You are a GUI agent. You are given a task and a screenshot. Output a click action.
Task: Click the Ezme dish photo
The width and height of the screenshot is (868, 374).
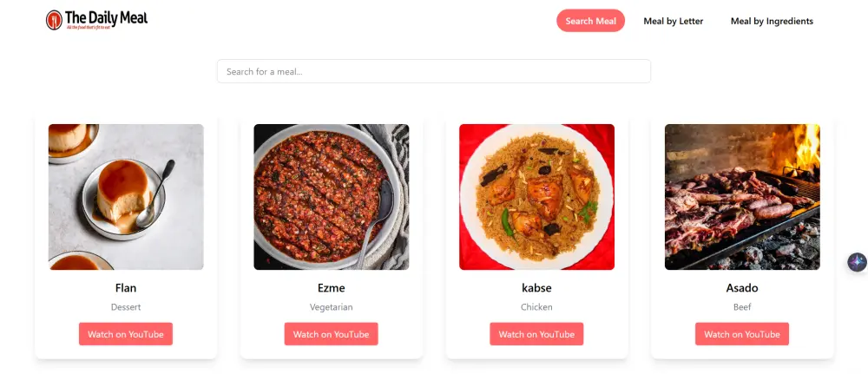331,197
